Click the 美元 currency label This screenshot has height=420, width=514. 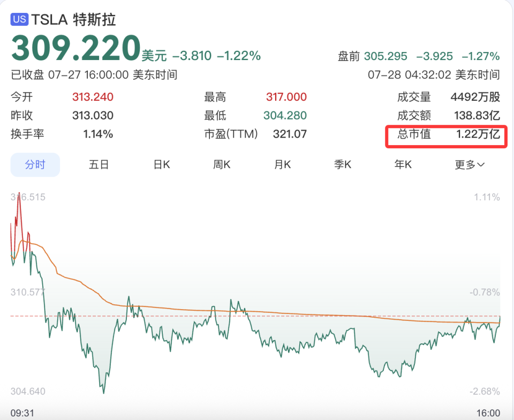coord(154,56)
